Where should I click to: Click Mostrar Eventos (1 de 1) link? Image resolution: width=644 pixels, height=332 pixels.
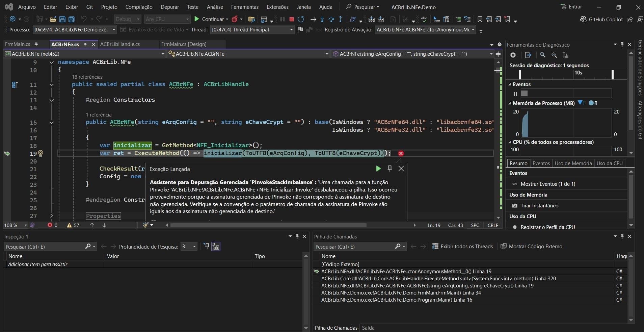548,184
